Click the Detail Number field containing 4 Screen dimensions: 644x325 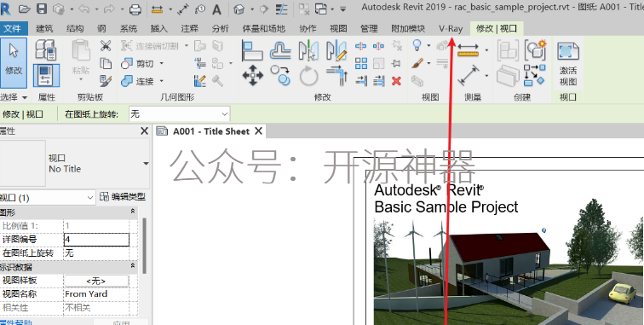(x=96, y=240)
